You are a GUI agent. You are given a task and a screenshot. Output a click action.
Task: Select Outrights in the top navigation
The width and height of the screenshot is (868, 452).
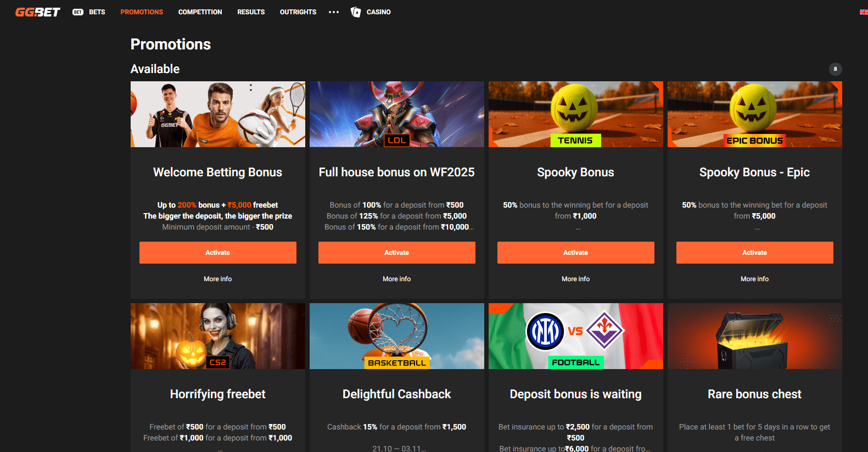pos(298,12)
